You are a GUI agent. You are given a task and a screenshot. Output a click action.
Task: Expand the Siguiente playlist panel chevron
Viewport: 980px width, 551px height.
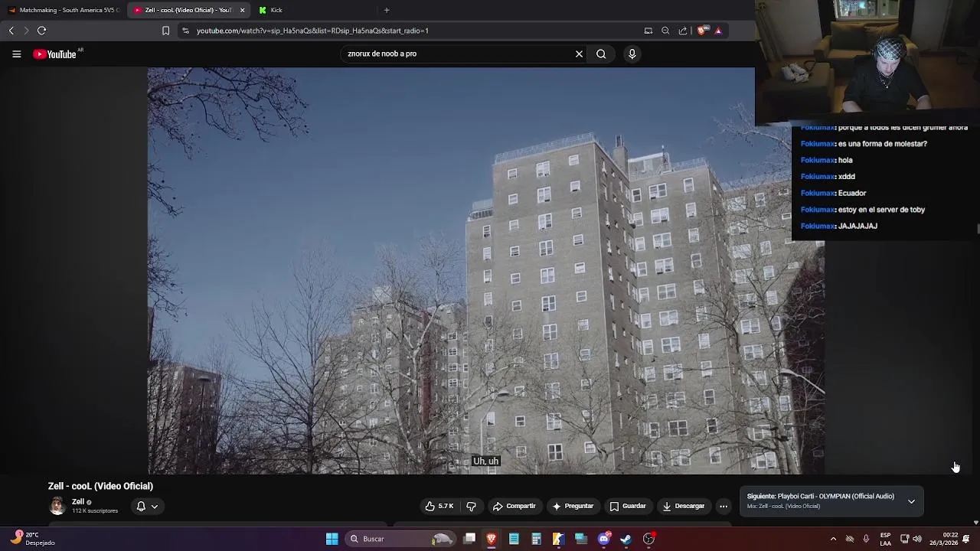[911, 501]
